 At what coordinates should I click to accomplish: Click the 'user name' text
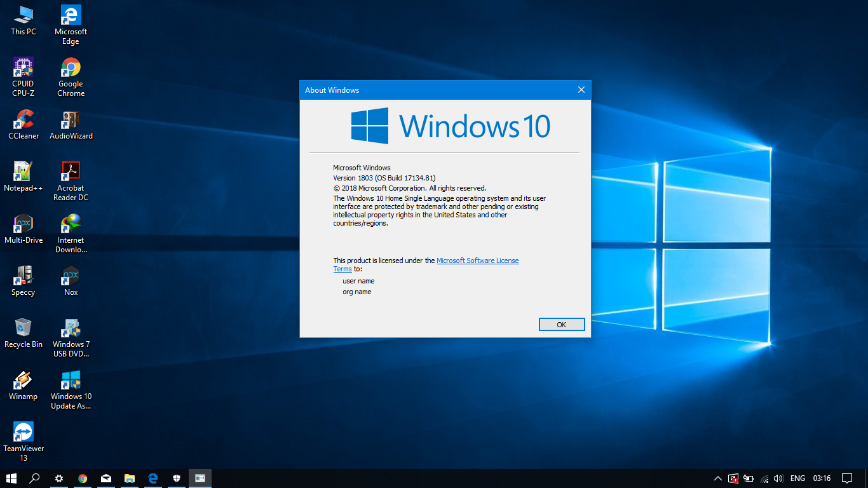click(x=358, y=281)
